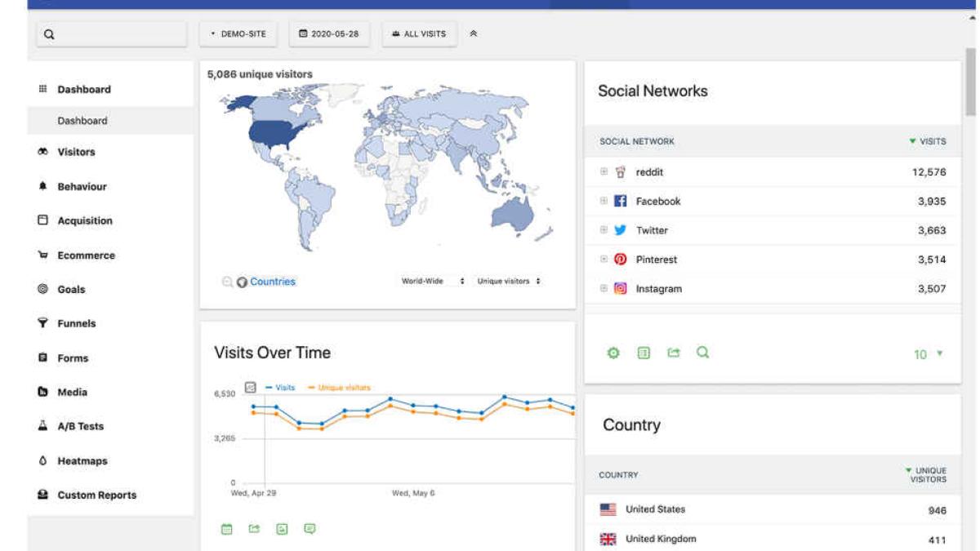This screenshot has height=551, width=980.
Task: Click the annotations icon below Visits chart
Action: (310, 529)
